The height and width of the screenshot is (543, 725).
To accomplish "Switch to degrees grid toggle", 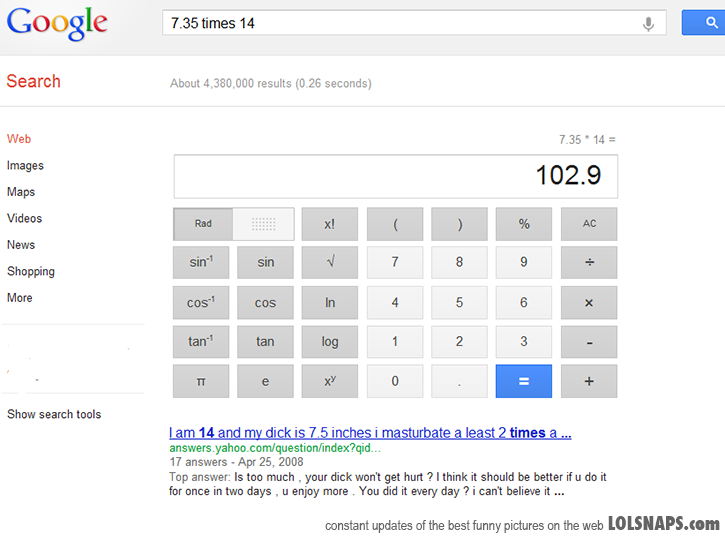I will tap(264, 224).
